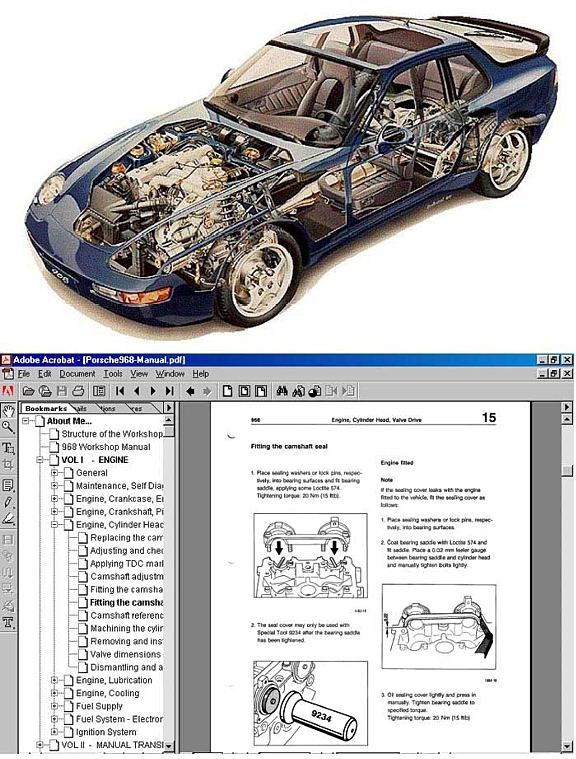Open the Edit menu

45,374
